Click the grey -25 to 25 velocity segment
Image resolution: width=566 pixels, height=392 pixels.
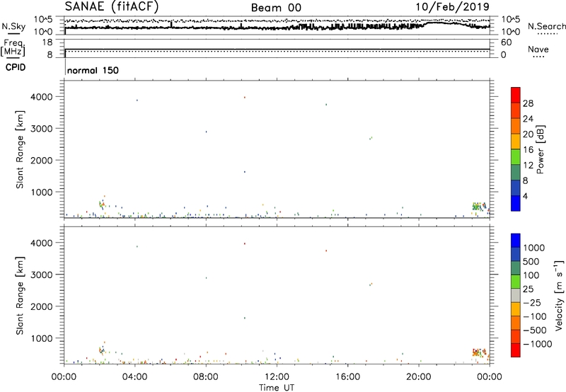[x=516, y=295]
